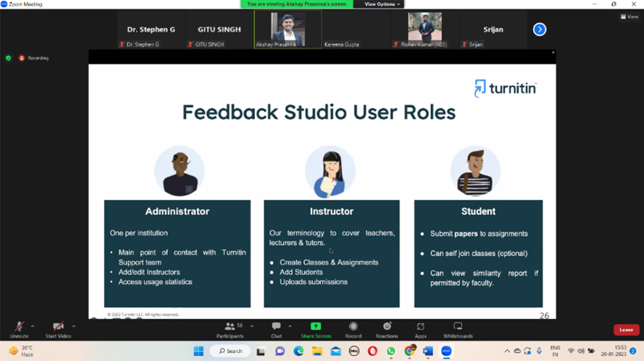Click the taskbar Search box
Viewport: 644px width, 361px height.
[x=231, y=351]
